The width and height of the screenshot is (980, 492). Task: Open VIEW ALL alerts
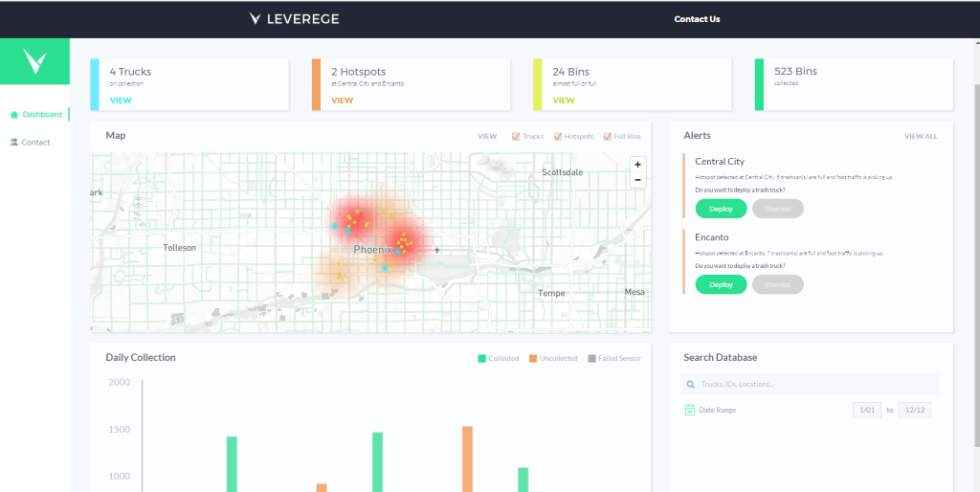point(921,136)
